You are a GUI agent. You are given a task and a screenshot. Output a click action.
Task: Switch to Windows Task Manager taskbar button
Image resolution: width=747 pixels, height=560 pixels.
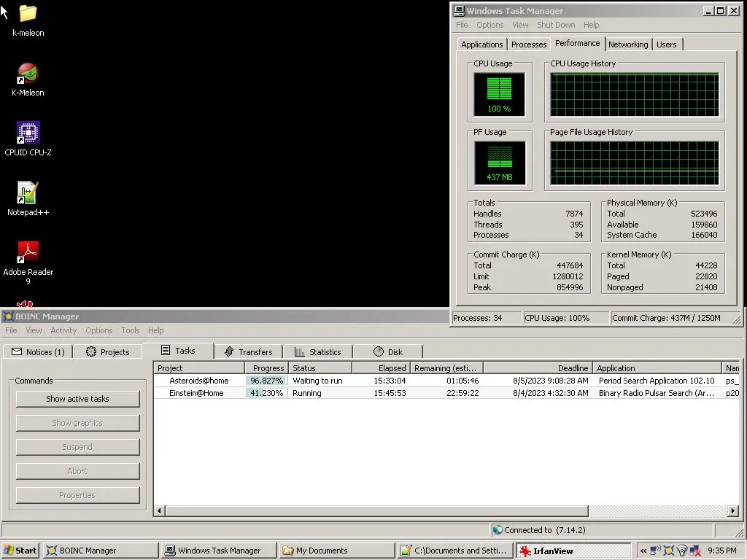[x=219, y=551]
